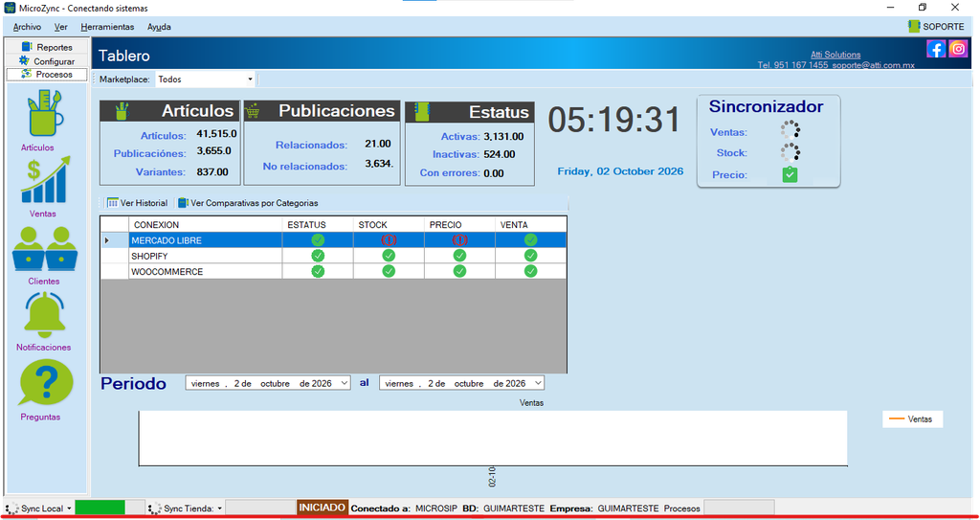Expand the Periodo end date picker
This screenshot has width=980, height=520.
[538, 383]
